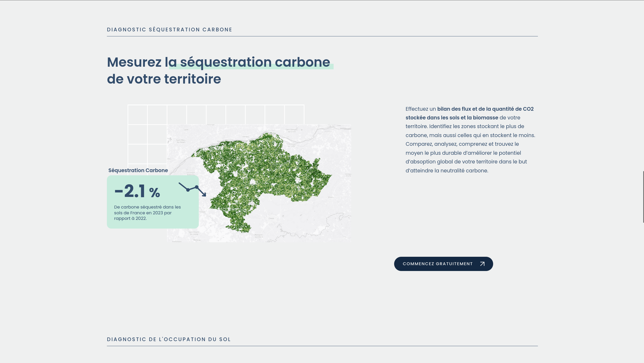Click the vertical page scrollbar thumb
This screenshot has height=363, width=644.
643,197
